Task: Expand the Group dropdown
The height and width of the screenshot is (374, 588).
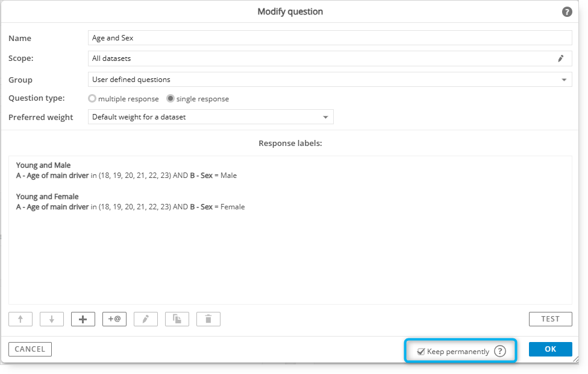Action: pos(330,80)
